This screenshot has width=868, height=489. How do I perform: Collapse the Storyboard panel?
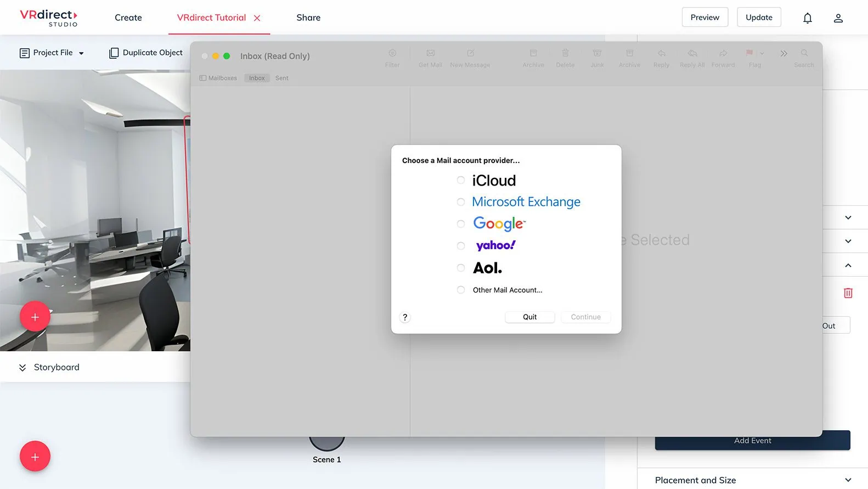(x=22, y=368)
